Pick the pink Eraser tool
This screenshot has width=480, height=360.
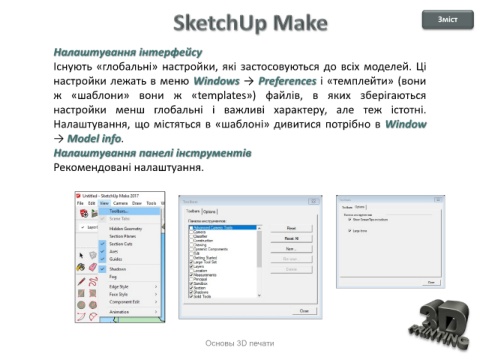[93, 267]
